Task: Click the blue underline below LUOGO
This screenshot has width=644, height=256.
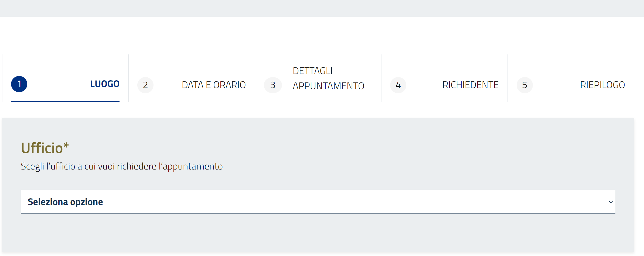Action: pos(65,101)
